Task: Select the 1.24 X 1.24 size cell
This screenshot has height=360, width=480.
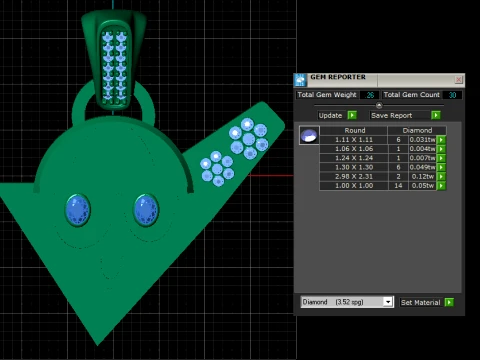Action: 354,158
